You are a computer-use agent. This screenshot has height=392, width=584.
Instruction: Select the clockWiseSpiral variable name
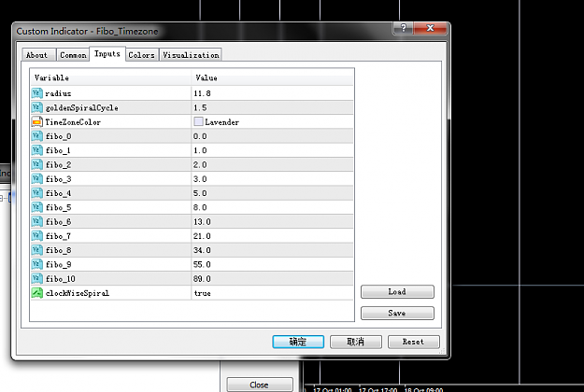(78, 293)
